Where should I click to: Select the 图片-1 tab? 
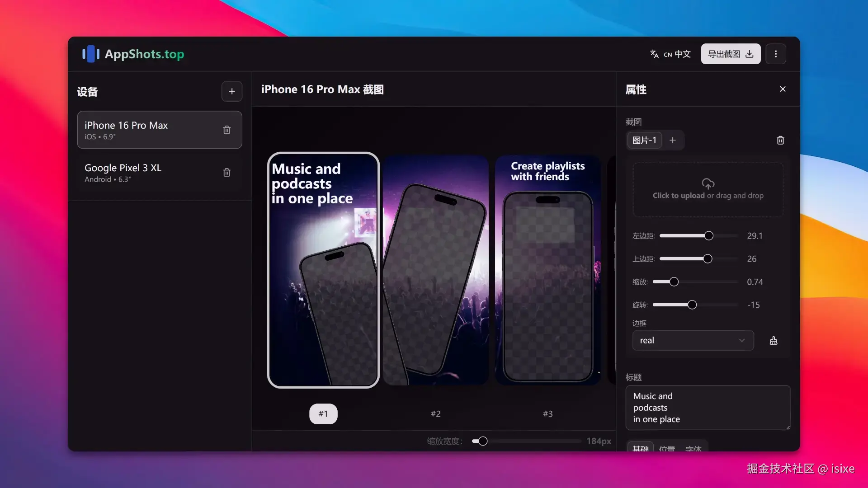[x=644, y=141]
